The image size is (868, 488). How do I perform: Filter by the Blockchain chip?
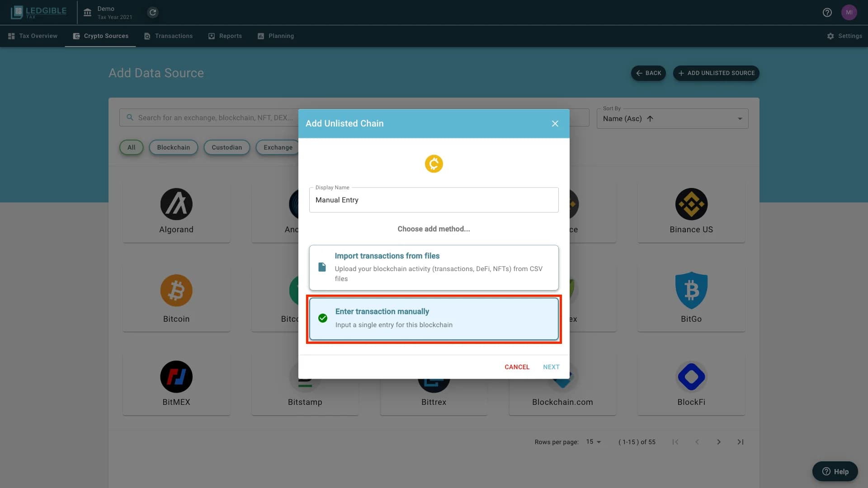[x=174, y=147]
